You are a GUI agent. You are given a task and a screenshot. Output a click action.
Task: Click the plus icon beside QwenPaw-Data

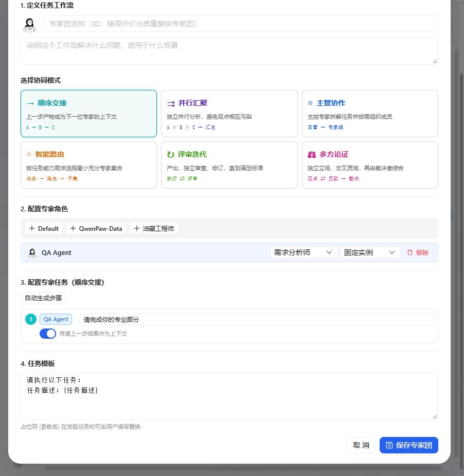click(x=73, y=228)
